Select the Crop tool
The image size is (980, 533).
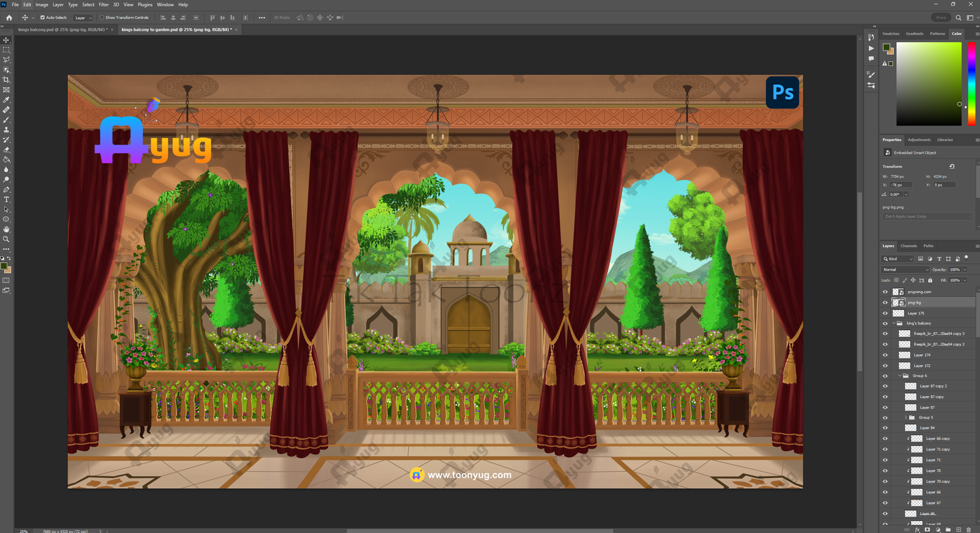tap(6, 80)
